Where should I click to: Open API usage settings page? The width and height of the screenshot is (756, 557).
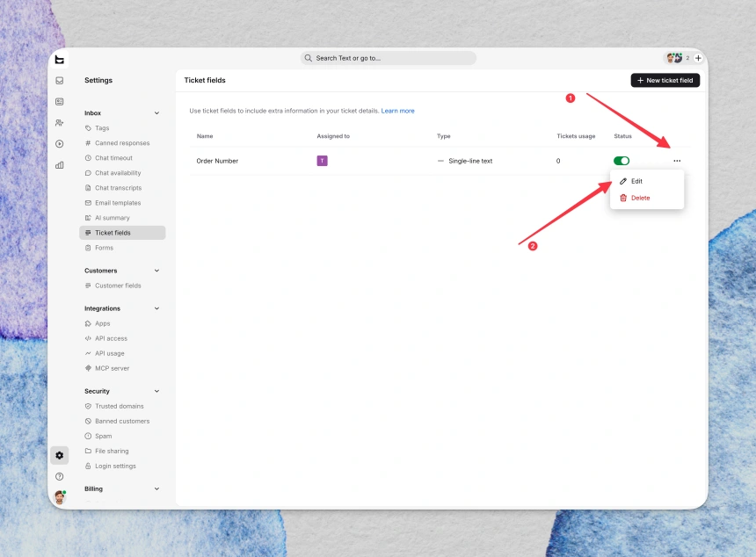(x=122, y=353)
